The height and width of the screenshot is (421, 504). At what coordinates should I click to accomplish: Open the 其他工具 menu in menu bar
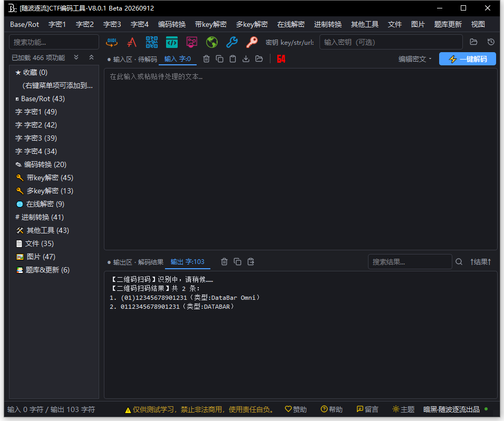[x=364, y=24]
